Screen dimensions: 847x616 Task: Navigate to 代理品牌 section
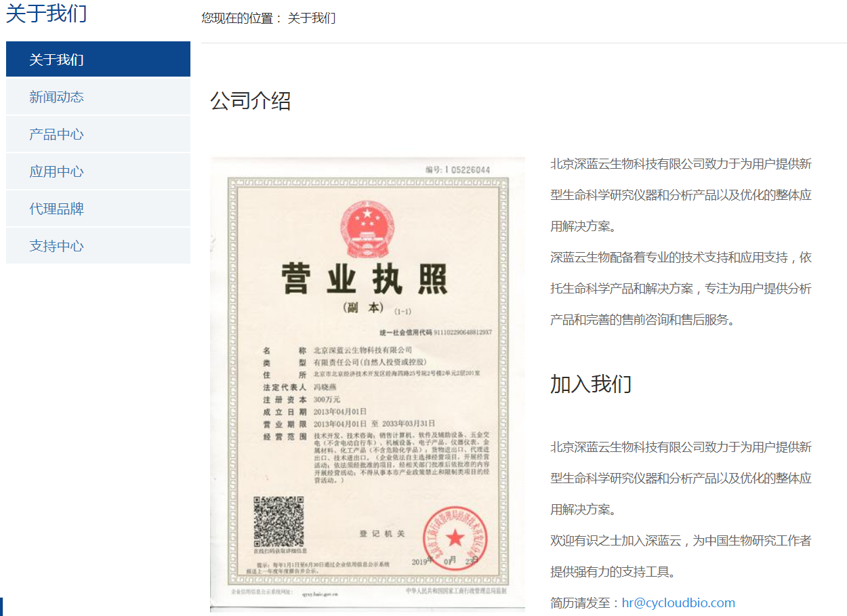click(x=98, y=209)
